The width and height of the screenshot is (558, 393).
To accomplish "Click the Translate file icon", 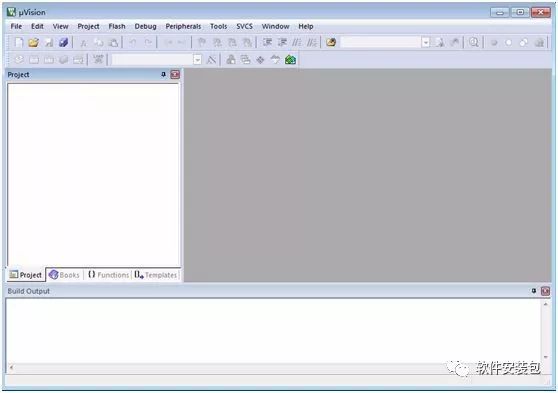I will [x=19, y=59].
